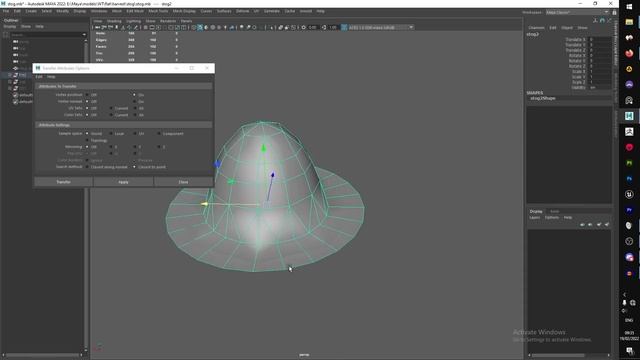Click the last layer editor icon above layer list
This screenshot has width=640, height=360.
(607, 224)
